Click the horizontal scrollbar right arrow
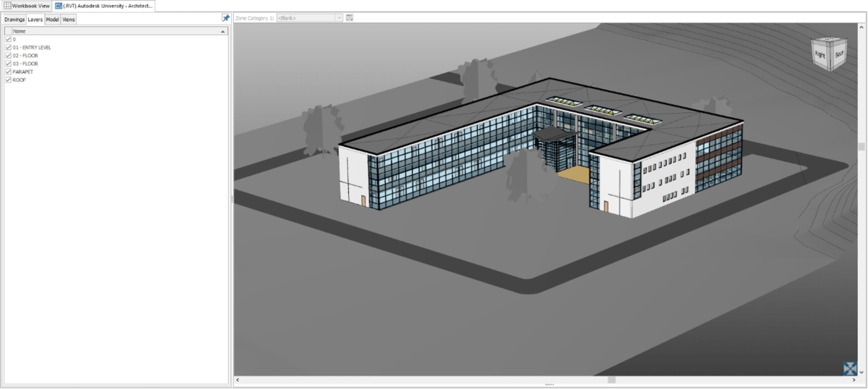 tap(854, 380)
